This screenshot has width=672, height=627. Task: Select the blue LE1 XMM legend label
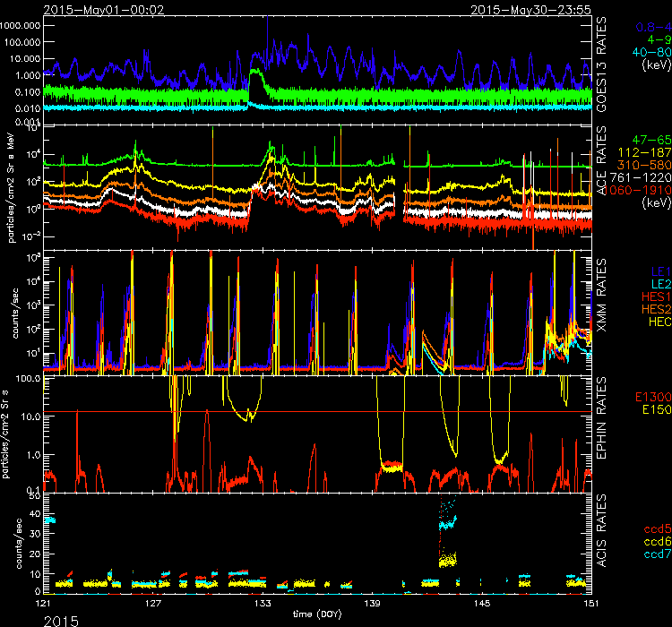coord(659,268)
